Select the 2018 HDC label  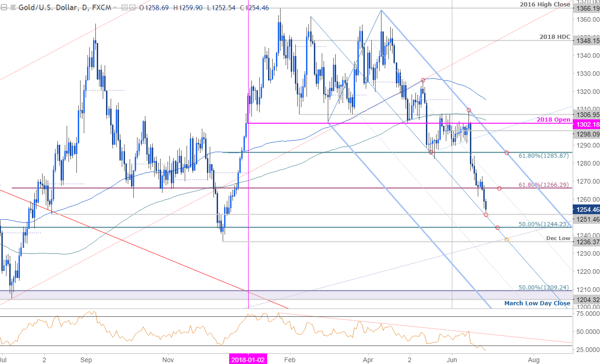[x=554, y=36]
